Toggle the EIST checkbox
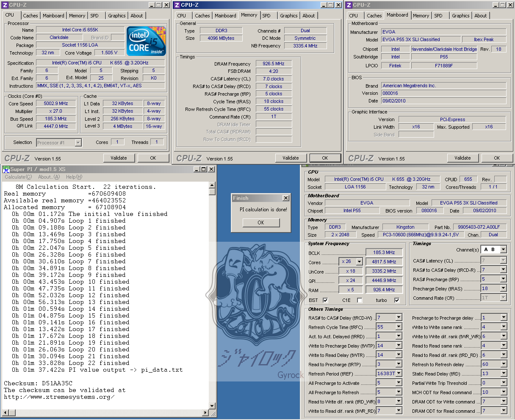Screen dimensions: 515x420 click(x=325, y=300)
